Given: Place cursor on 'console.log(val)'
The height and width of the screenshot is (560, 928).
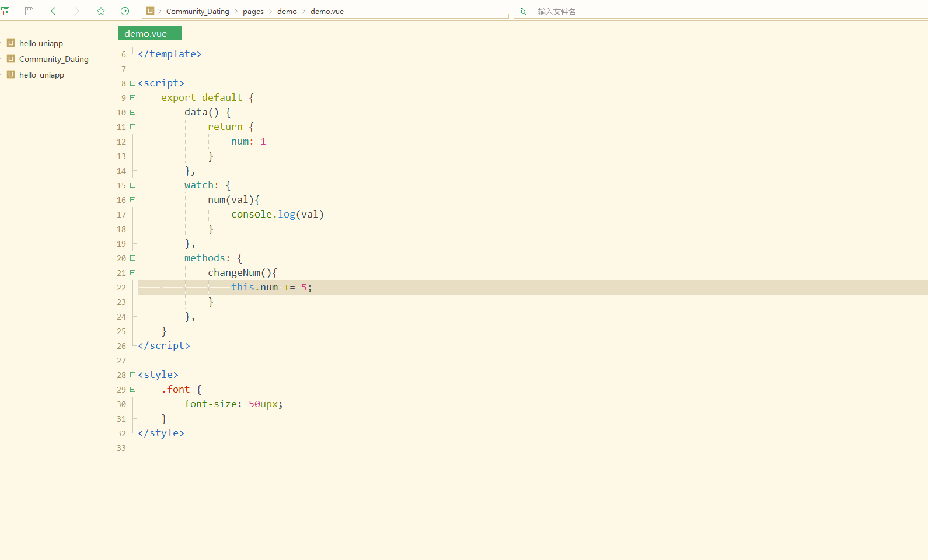Looking at the screenshot, I should [277, 214].
